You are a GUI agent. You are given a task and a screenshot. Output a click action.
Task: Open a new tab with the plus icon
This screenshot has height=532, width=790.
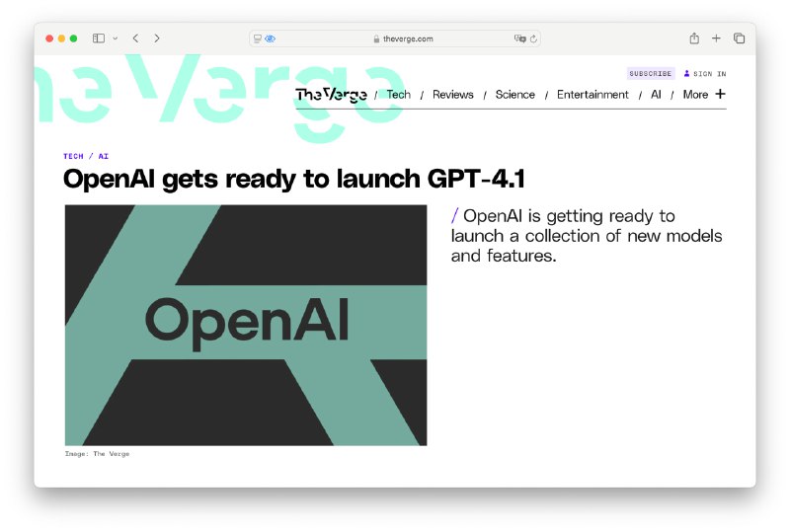[716, 38]
